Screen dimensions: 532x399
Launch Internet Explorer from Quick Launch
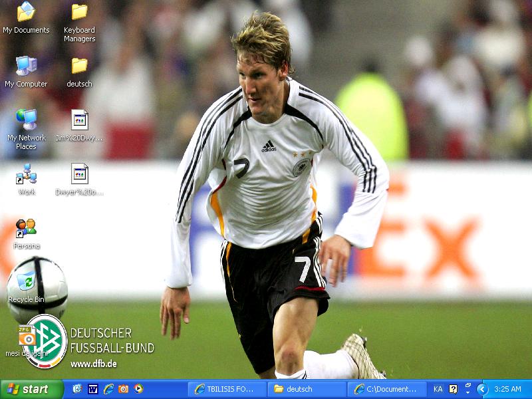coord(108,389)
